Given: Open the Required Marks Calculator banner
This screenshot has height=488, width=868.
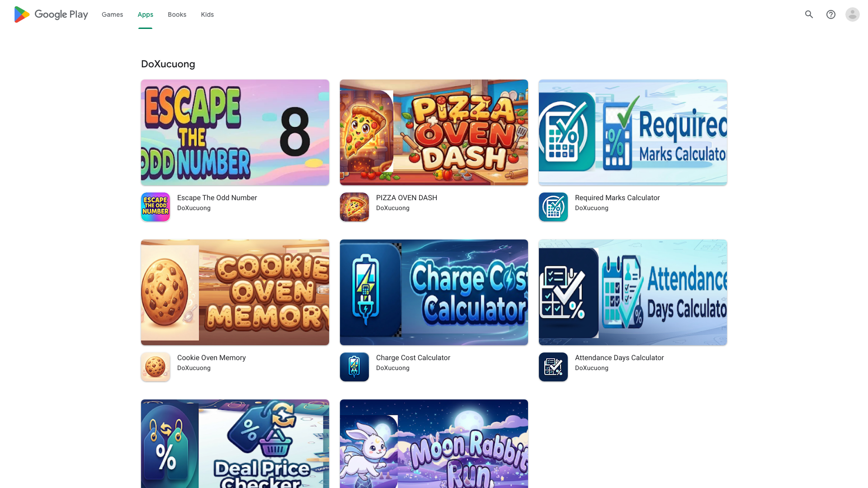Looking at the screenshot, I should click(633, 132).
